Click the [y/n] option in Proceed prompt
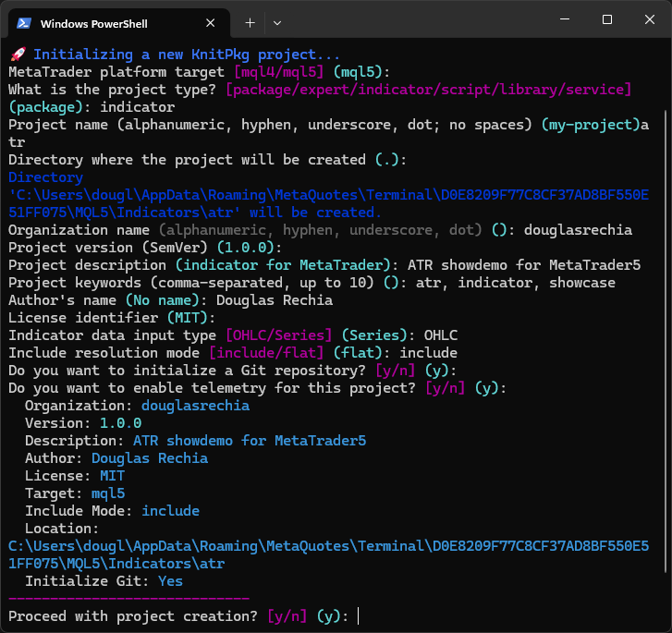The width and height of the screenshot is (672, 633). click(x=287, y=616)
